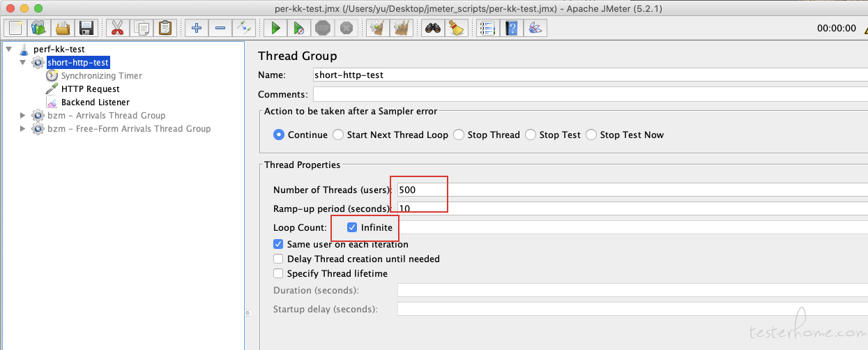Click the Duration (seconds) field
Image resolution: width=868 pixels, height=350 pixels.
tap(632, 290)
